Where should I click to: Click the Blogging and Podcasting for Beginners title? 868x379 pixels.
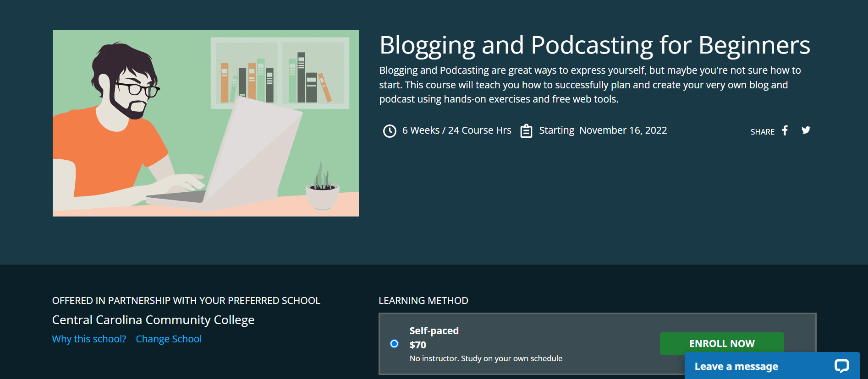(x=594, y=45)
